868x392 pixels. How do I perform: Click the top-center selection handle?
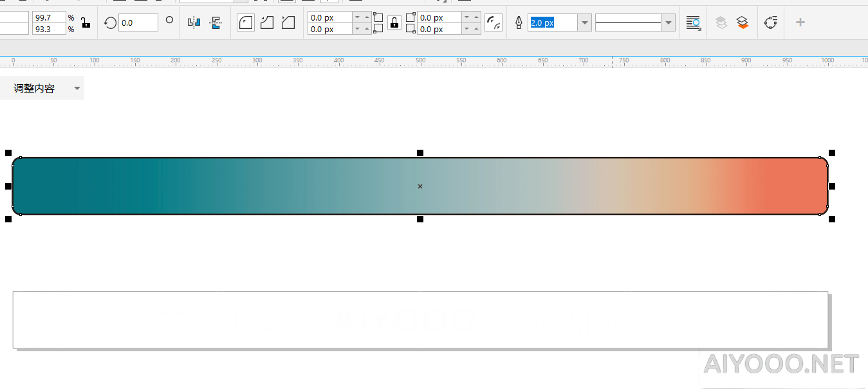[420, 153]
